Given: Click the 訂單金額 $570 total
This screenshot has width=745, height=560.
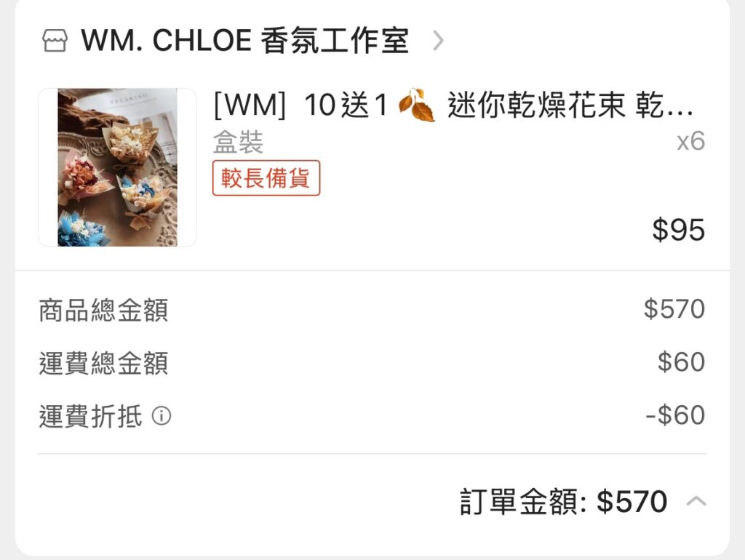Looking at the screenshot, I should tap(564, 502).
